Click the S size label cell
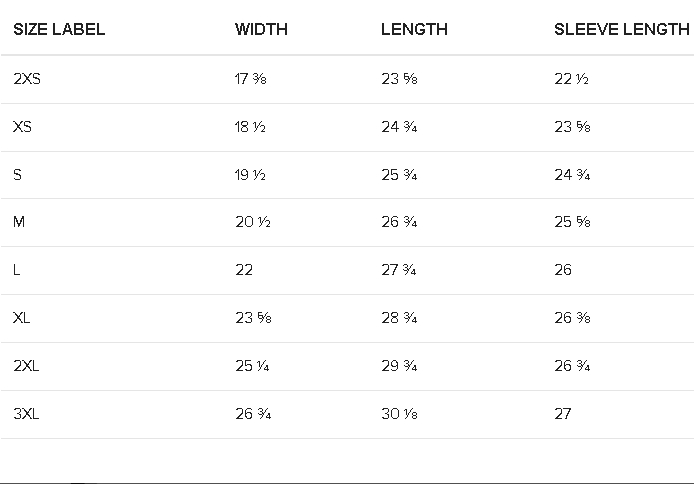The image size is (694, 484). 17,175
